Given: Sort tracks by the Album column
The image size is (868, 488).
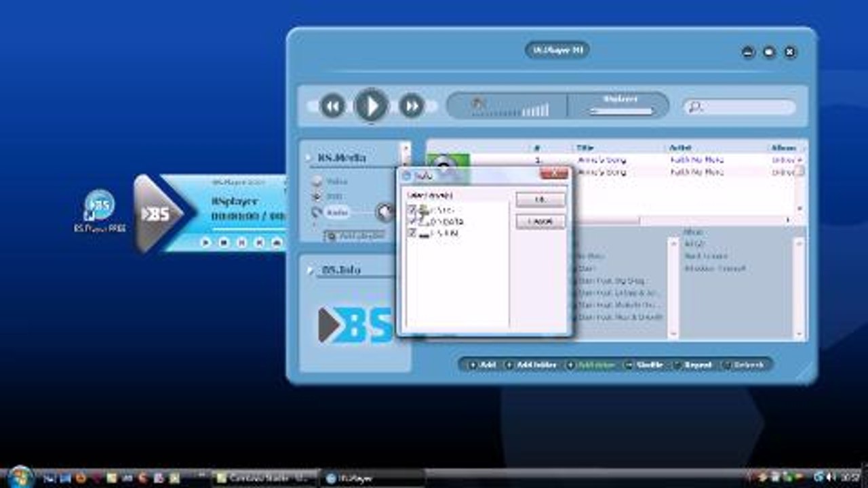Looking at the screenshot, I should click(x=785, y=147).
